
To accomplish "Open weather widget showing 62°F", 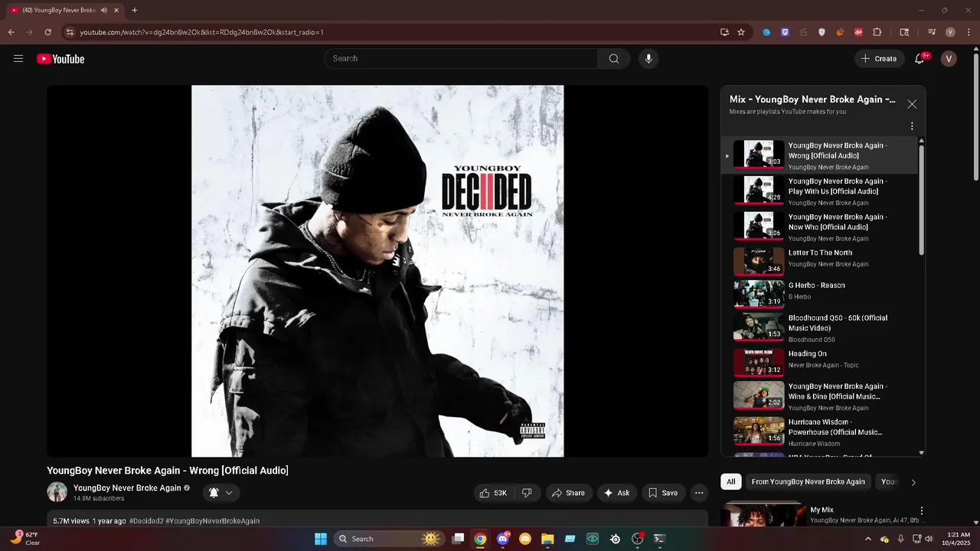I will point(26,539).
